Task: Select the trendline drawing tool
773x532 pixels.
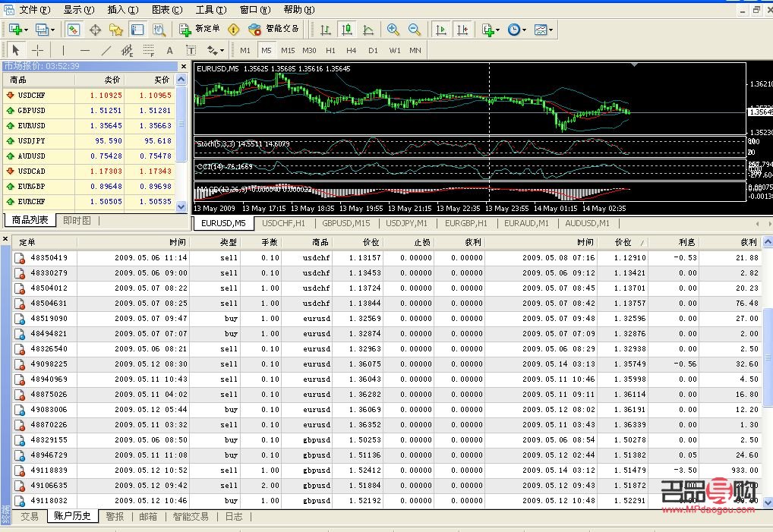Action: click(x=106, y=50)
